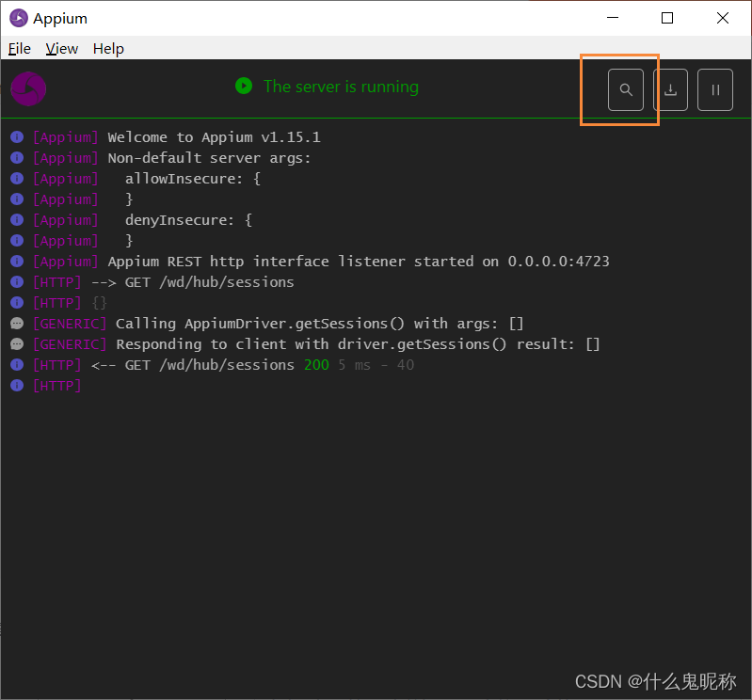
Task: Click the 'allowInsecure: {' log text
Action: (193, 179)
